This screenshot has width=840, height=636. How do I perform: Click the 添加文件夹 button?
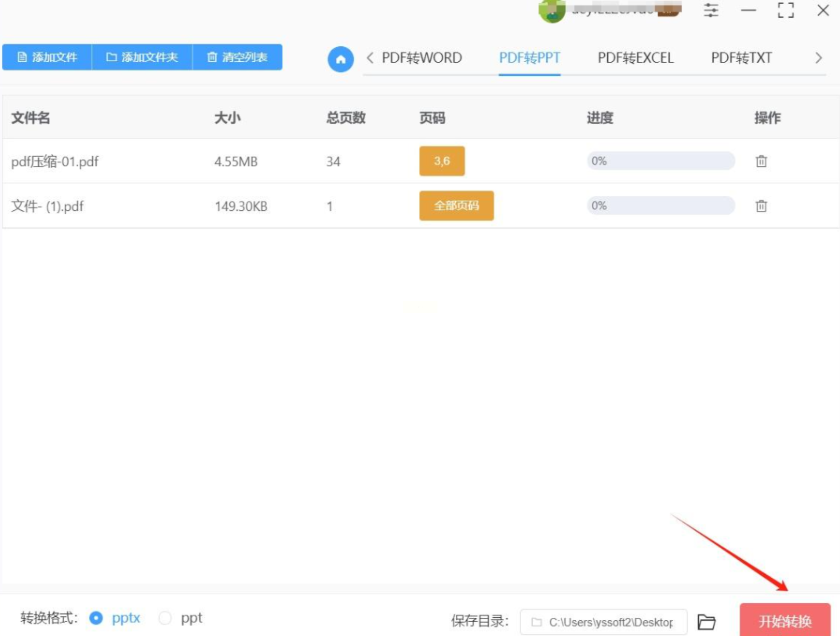[142, 57]
